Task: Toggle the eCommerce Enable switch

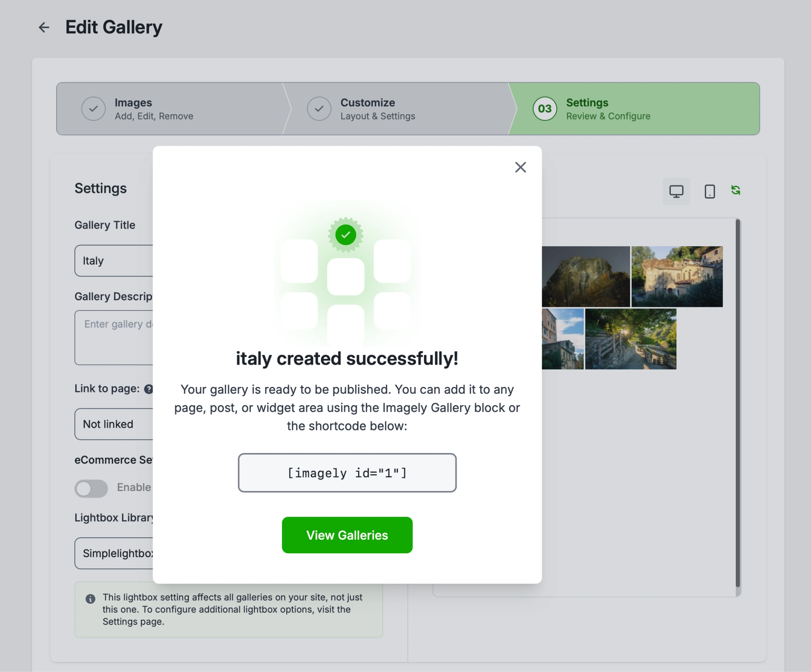Action: pos(91,489)
